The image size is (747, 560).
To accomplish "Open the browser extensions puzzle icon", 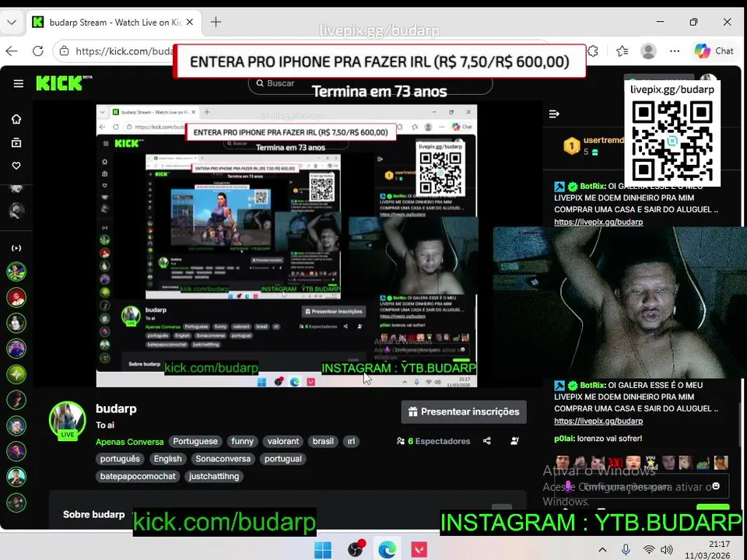I will click(x=593, y=51).
